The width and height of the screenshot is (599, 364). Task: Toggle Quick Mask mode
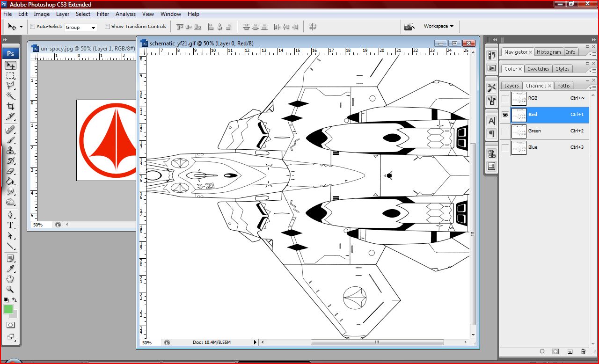click(10, 325)
